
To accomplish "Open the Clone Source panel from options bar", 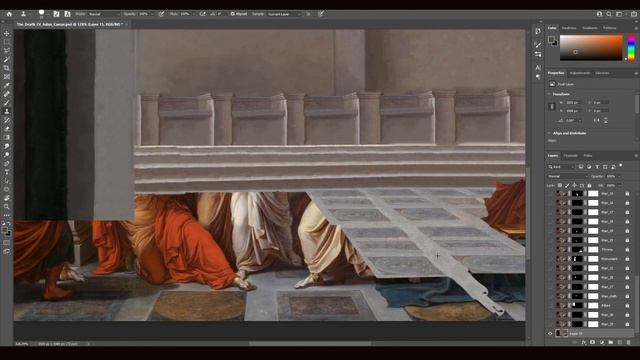I will pos(67,14).
